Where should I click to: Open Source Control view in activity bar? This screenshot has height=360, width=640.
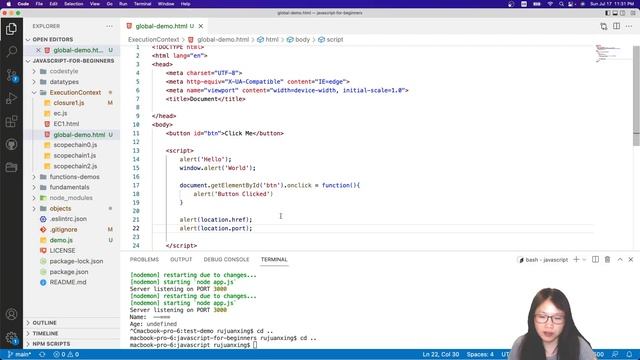(x=11, y=75)
